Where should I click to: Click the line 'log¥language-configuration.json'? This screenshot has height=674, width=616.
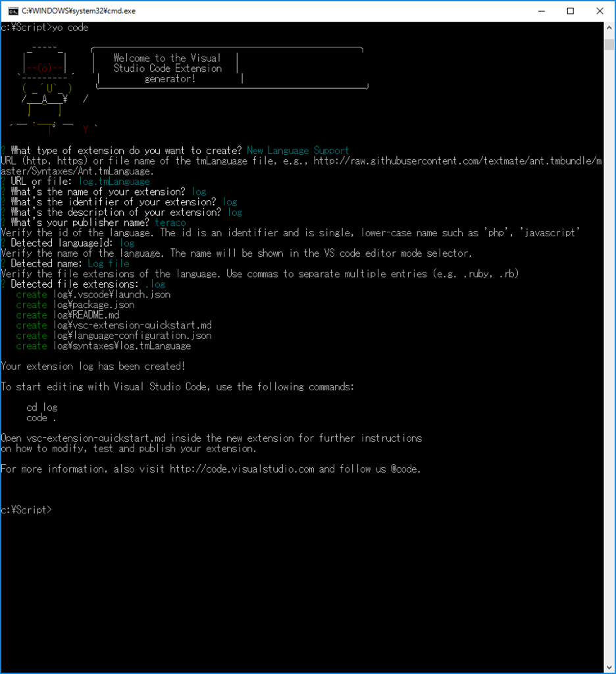133,336
